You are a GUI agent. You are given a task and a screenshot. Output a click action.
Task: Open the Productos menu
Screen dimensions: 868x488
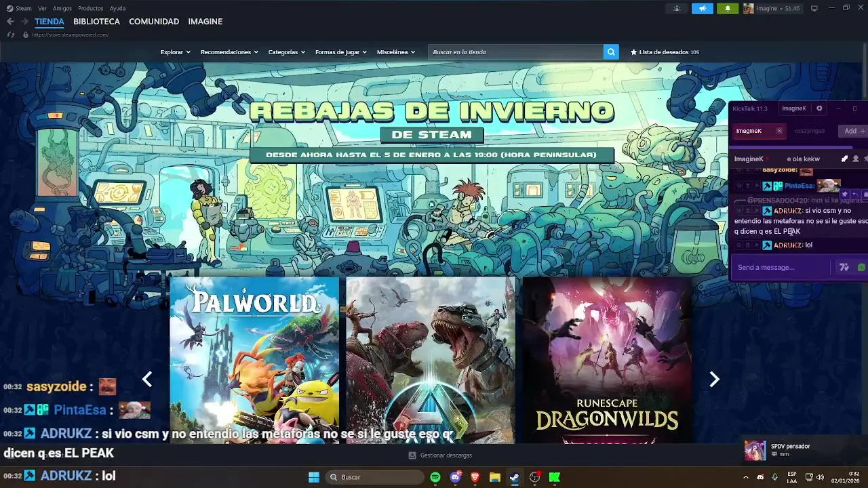click(x=90, y=8)
